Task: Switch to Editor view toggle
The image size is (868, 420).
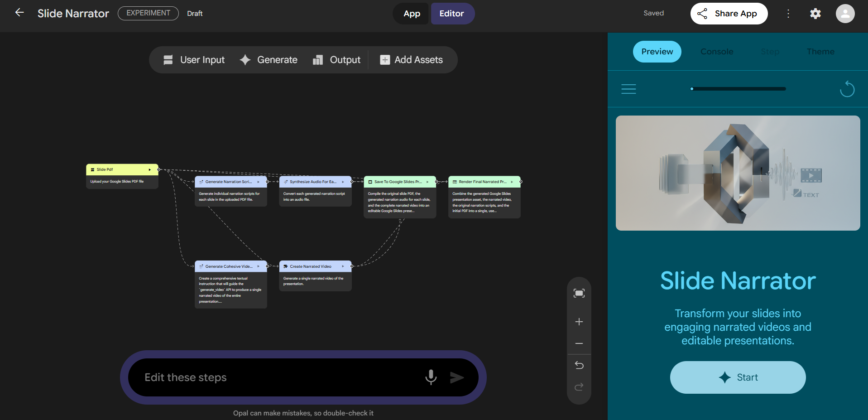Action: click(451, 14)
